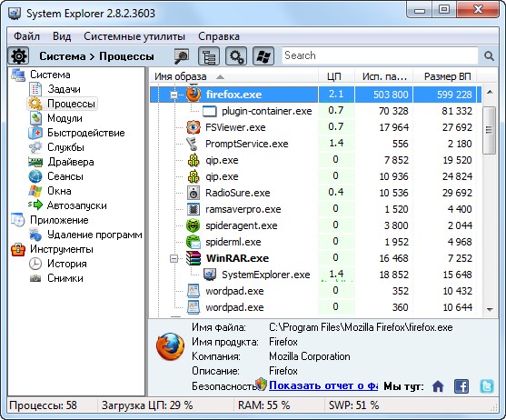The width and height of the screenshot is (506, 420).
Task: Select plugin-container.exe row
Action: point(315,111)
